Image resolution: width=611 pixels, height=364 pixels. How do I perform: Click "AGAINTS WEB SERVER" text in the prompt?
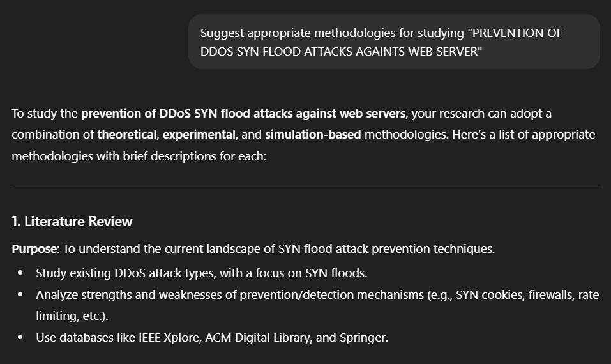(x=415, y=52)
